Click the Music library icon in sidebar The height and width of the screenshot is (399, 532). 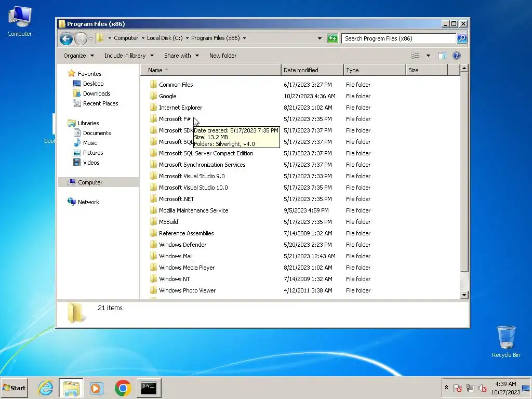(77, 143)
